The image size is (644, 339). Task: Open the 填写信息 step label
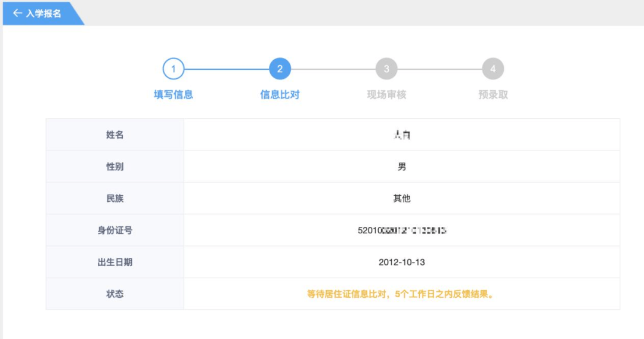pyautogui.click(x=174, y=94)
